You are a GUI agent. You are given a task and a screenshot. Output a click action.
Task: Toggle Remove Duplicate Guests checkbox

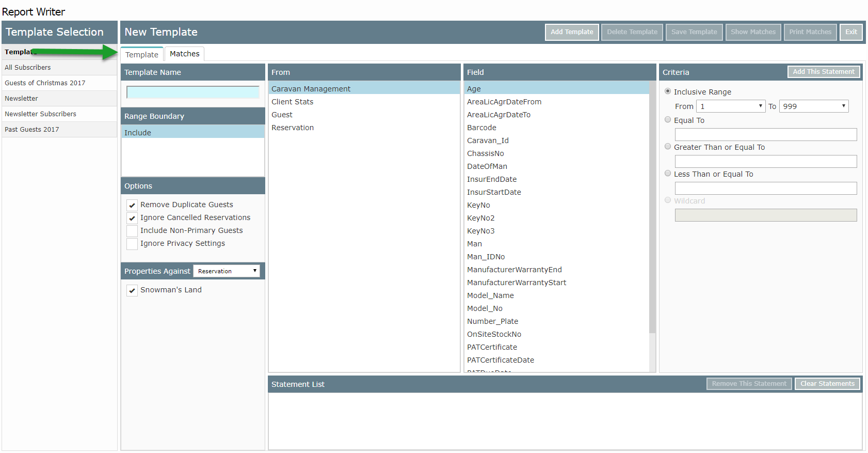[132, 205]
